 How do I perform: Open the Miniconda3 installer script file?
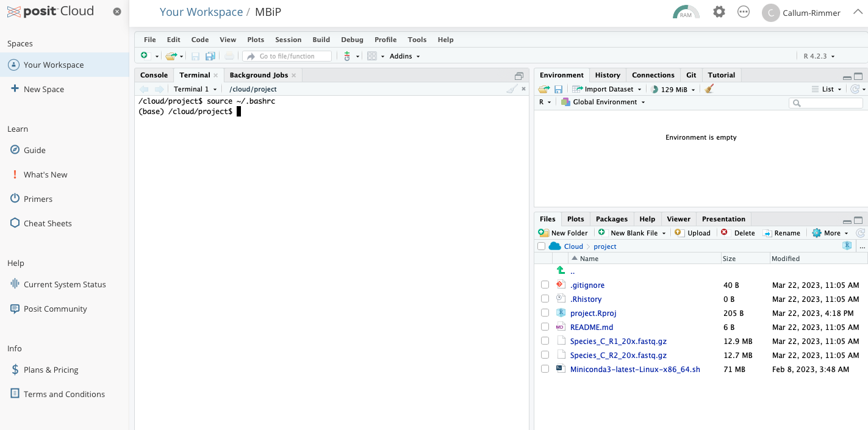pos(635,369)
